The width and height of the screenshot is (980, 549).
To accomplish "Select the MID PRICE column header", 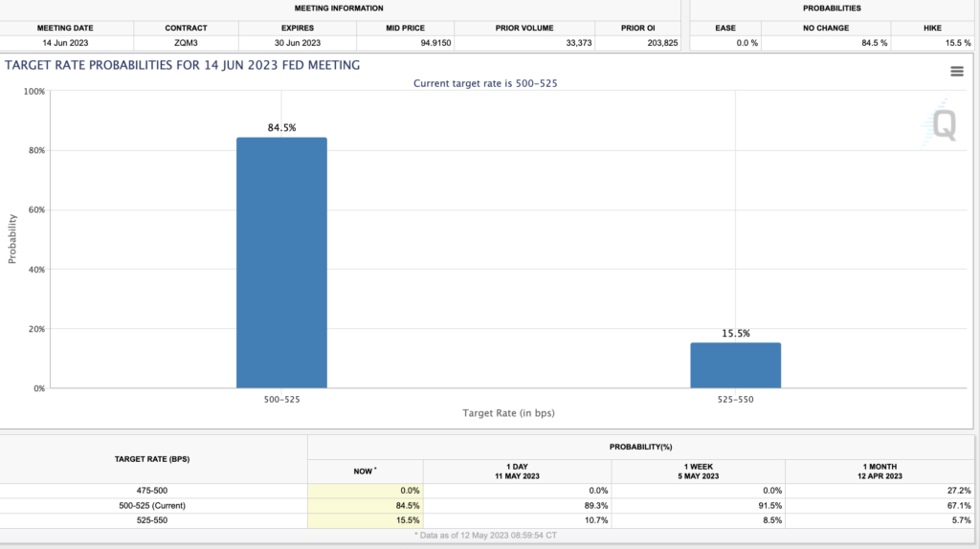I will (405, 28).
